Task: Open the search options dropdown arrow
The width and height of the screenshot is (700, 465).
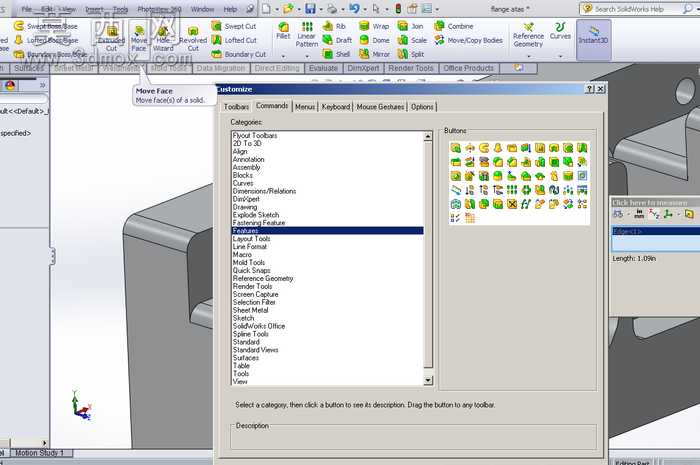Action: coord(697,9)
